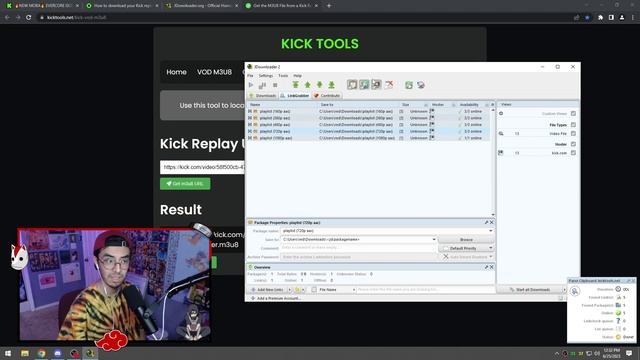Open Home in Kick Tools navigation
This screenshot has height=360, width=640.
pyautogui.click(x=176, y=72)
